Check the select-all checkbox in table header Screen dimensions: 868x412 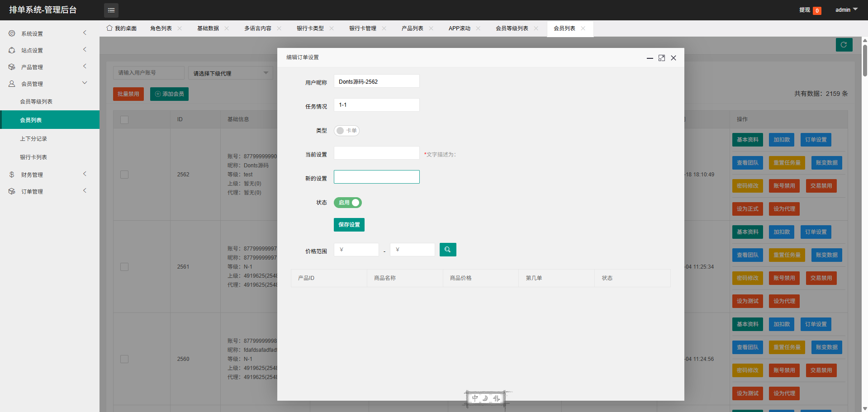[124, 120]
